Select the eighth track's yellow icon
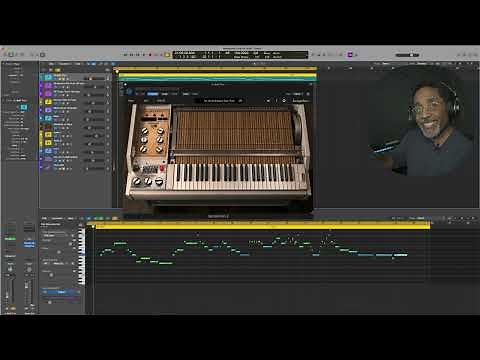Screen dimensions: 480x360 point(49,134)
